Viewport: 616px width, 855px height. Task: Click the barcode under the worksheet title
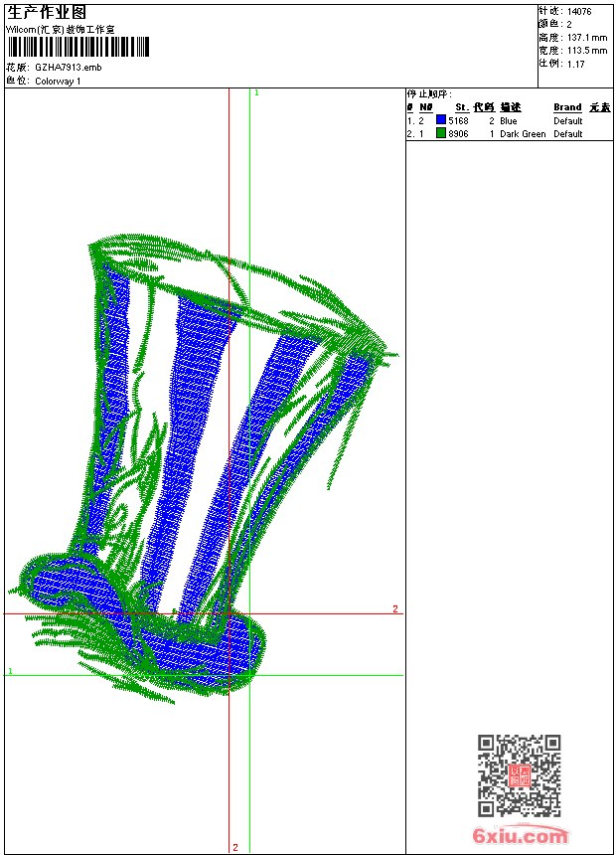77,47
